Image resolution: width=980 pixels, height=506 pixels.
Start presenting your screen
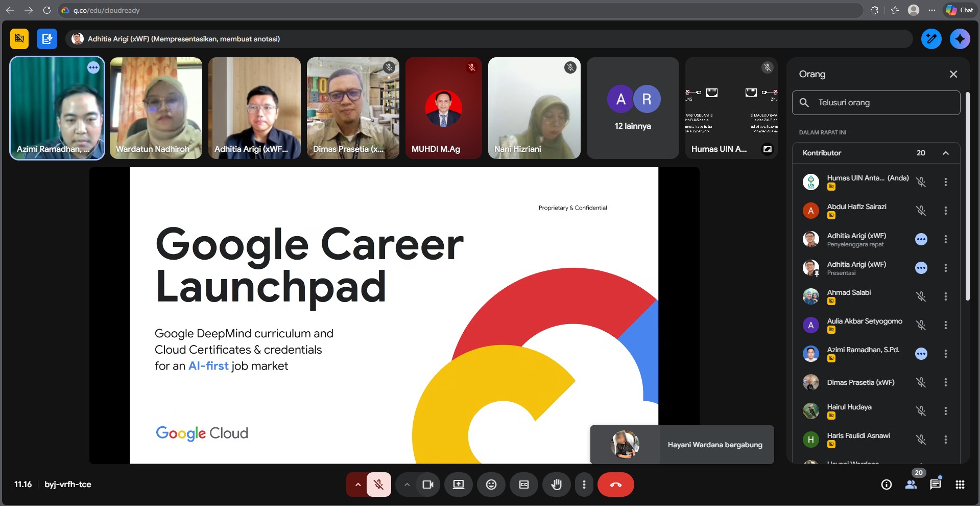[459, 485]
